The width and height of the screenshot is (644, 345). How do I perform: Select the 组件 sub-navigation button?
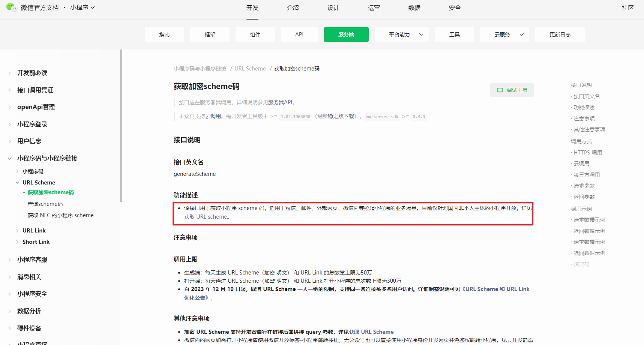[255, 34]
